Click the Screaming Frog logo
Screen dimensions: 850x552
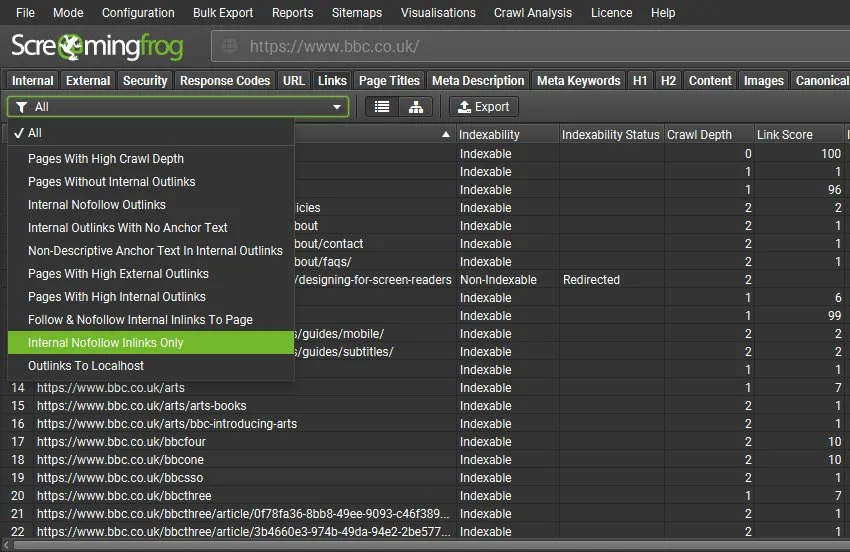[97, 47]
